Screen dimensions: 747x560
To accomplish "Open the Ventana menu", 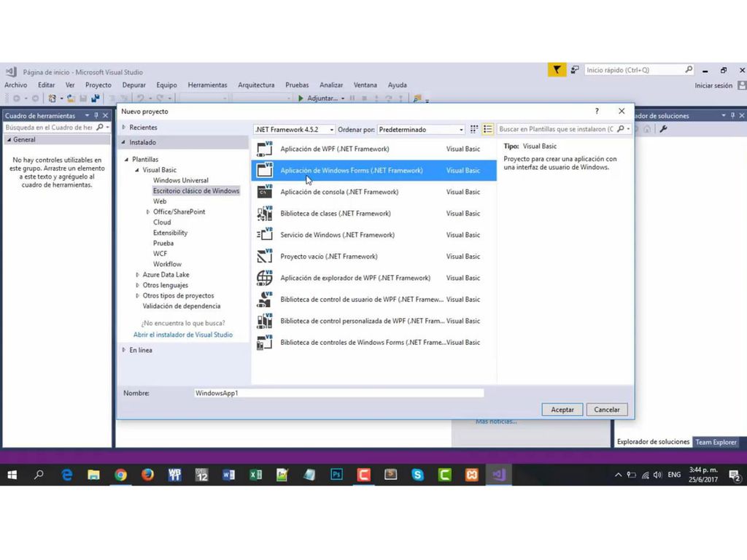I will [x=365, y=85].
